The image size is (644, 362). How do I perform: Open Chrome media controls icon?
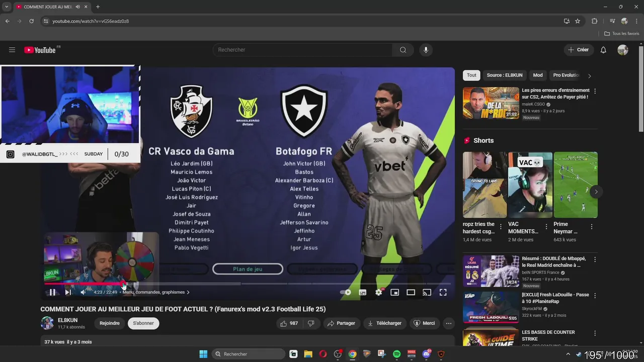[612, 21]
